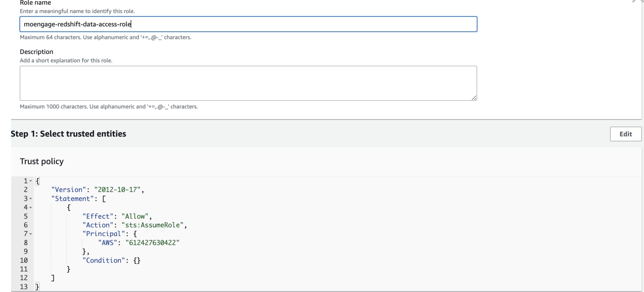Click the AWS account ID "612427630422"
The image size is (644, 292).
pyautogui.click(x=152, y=243)
